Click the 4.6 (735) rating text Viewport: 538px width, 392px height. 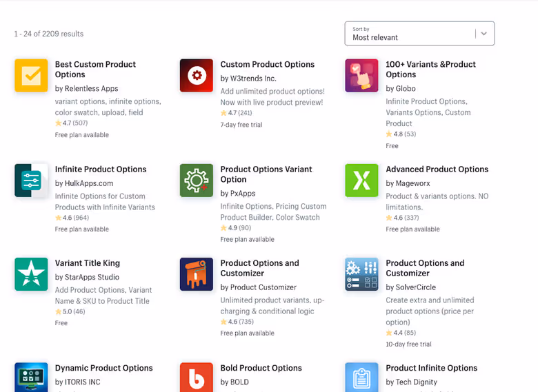click(x=237, y=322)
